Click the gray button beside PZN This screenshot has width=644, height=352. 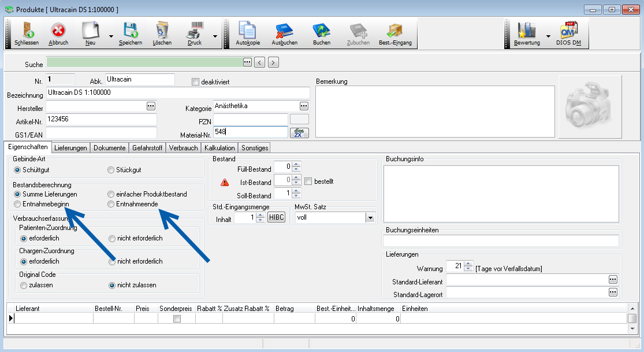coord(299,119)
